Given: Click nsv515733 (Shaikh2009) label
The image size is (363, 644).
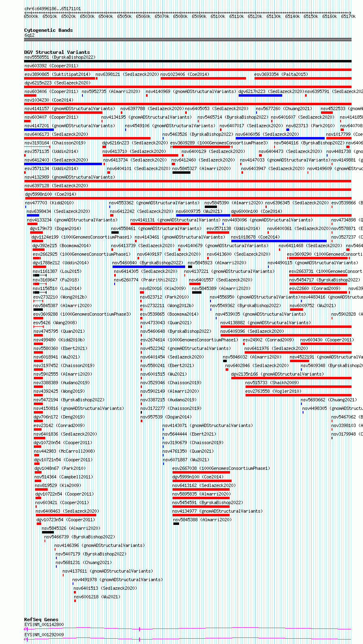Looking at the screenshot, I should tap(272, 383).
